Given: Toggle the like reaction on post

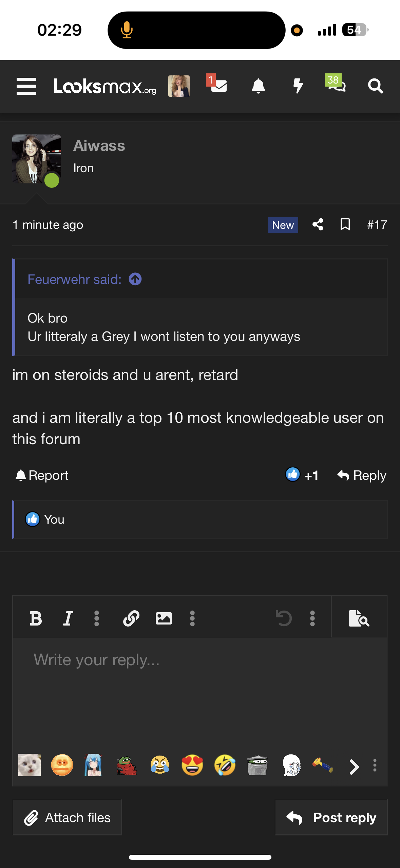Looking at the screenshot, I should 293,475.
